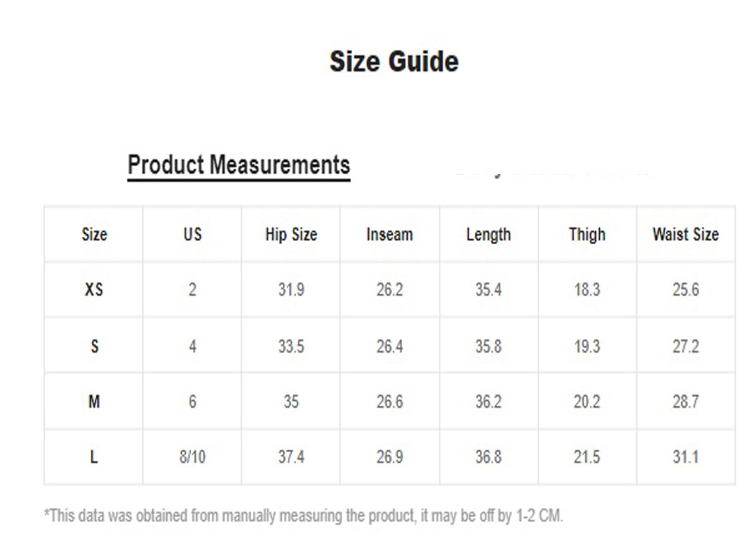Select the Inseam column header
This screenshot has height=554, width=756.
click(x=390, y=234)
